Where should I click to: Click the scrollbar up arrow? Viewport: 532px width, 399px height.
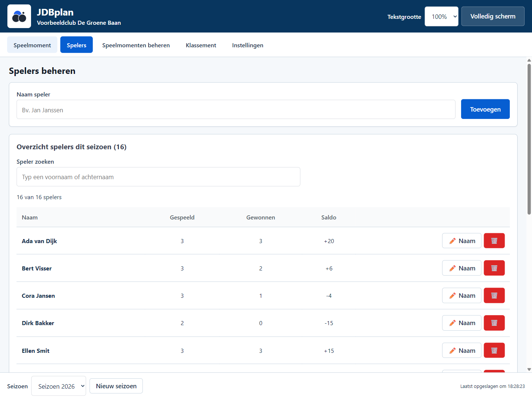[529, 60]
